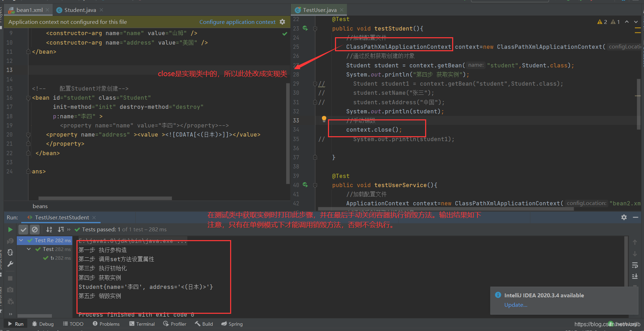Open the Build tool window
Viewport: 644px width, 331px height.
[204, 324]
